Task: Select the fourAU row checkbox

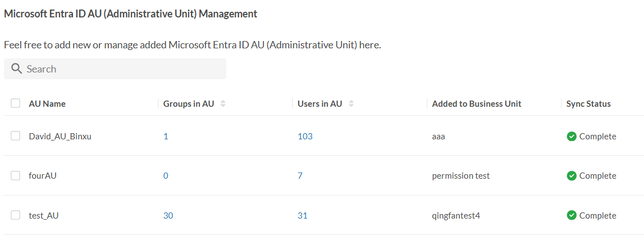Action: tap(16, 175)
